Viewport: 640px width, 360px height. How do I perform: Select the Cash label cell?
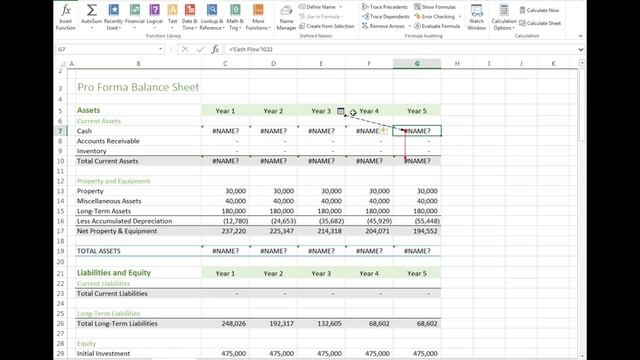[x=138, y=131]
